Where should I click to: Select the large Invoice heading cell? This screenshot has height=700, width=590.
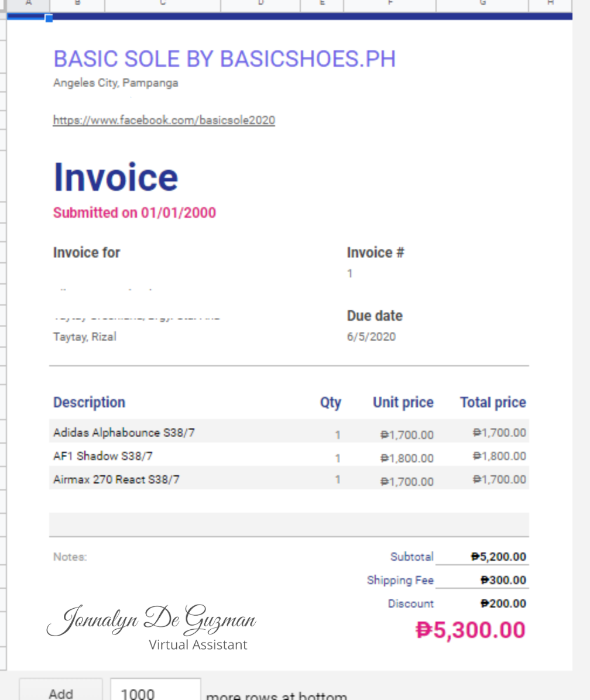coord(116,177)
